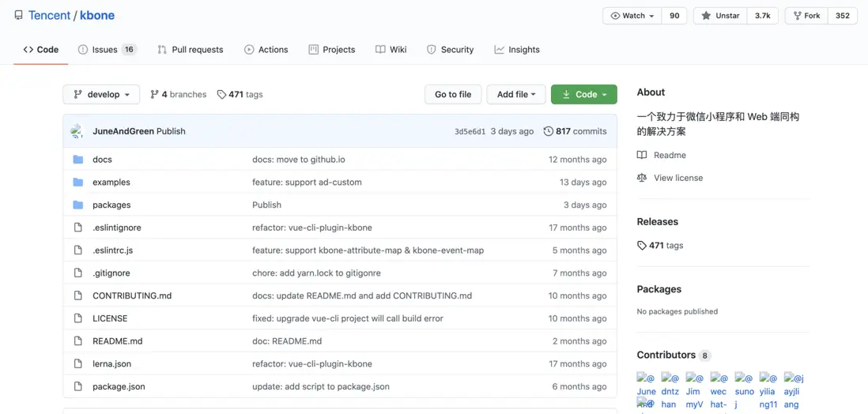Click the Readme book icon
This screenshot has width=868, height=414.
point(642,155)
